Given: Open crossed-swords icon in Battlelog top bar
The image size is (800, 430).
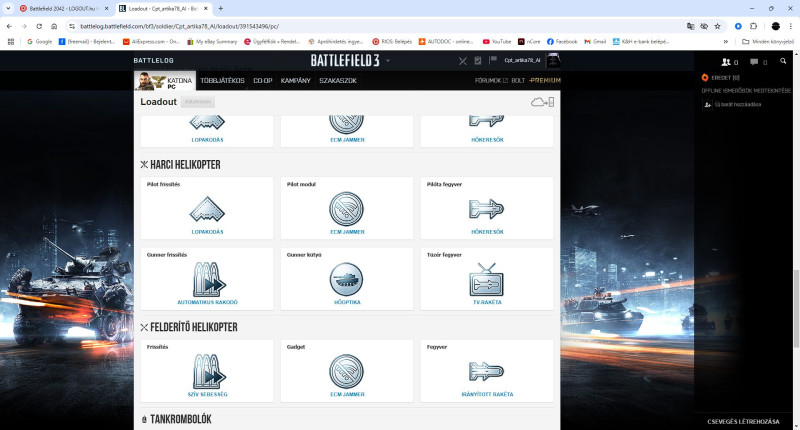Looking at the screenshot, I should click(x=462, y=61).
